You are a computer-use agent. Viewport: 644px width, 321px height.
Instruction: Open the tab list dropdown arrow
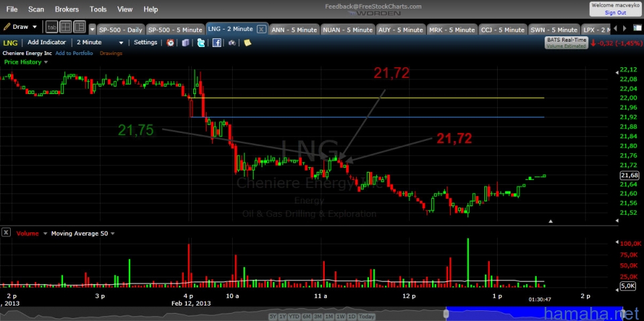point(93,30)
